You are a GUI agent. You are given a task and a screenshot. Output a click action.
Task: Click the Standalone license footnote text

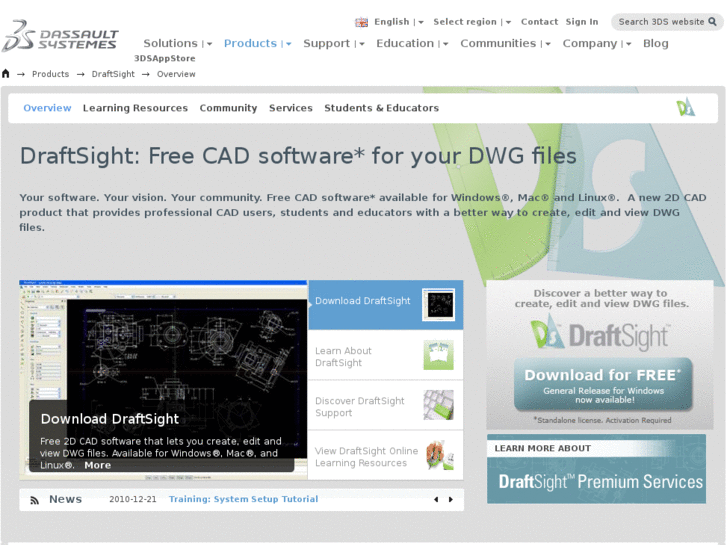coord(602,420)
